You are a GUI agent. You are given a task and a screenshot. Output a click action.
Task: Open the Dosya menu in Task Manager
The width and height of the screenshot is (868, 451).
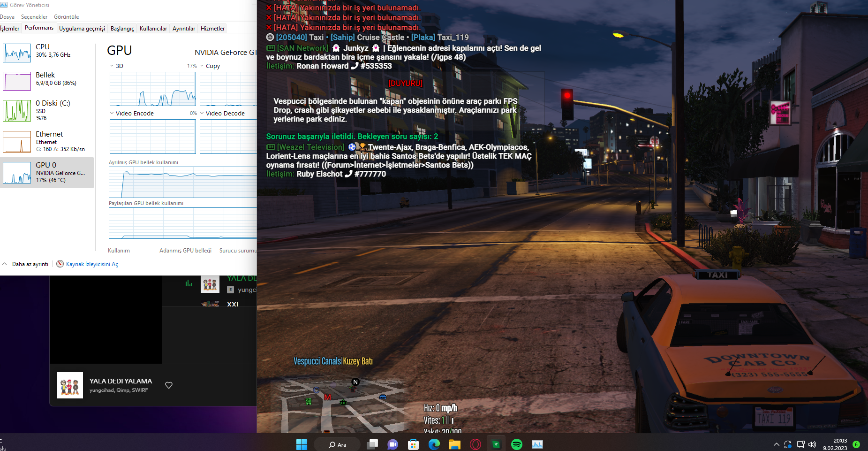pos(7,17)
